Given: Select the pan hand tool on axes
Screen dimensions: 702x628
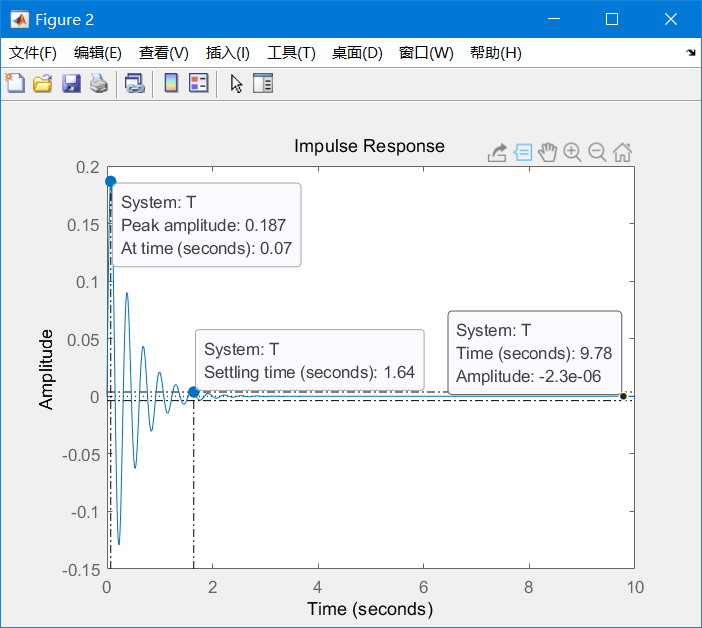Looking at the screenshot, I should click(548, 153).
